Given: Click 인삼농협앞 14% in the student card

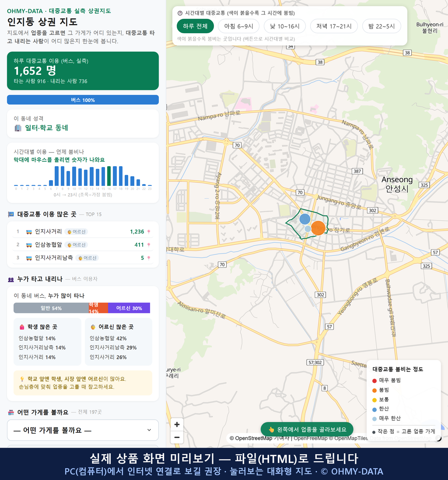Looking at the screenshot, I should pos(37,338).
